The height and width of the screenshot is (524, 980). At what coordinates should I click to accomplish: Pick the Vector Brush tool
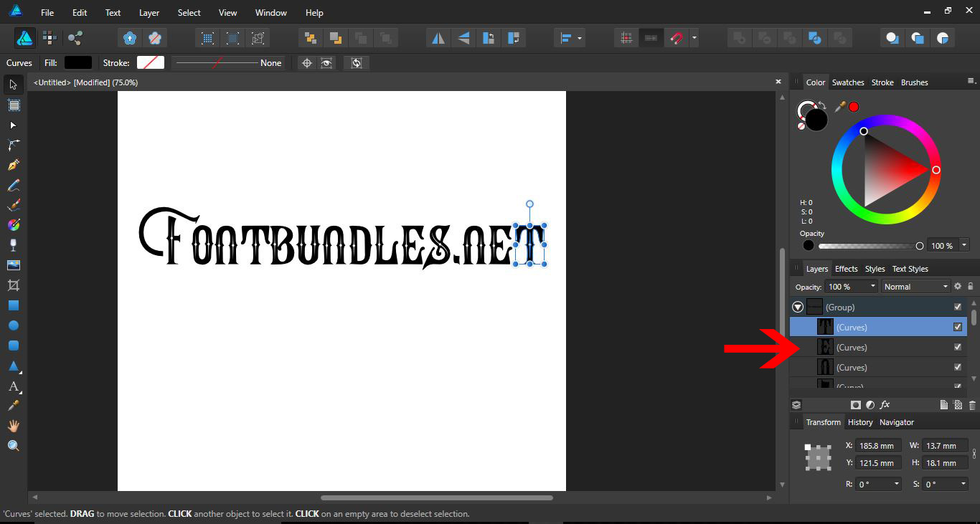[x=11, y=204]
